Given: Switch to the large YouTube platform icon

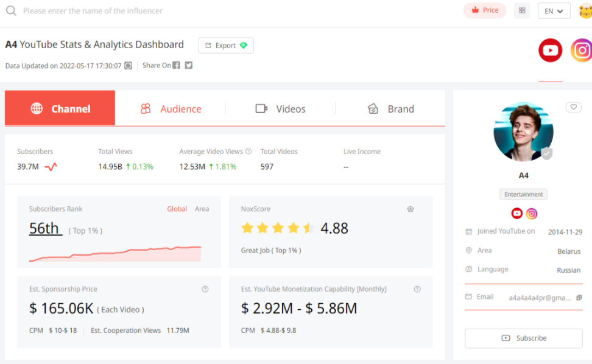Looking at the screenshot, I should pyautogui.click(x=550, y=50).
